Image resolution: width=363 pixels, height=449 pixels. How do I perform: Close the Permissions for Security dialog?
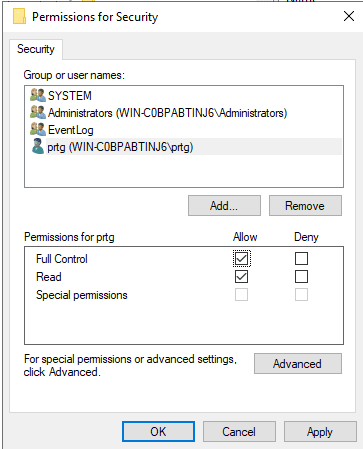[349, 16]
